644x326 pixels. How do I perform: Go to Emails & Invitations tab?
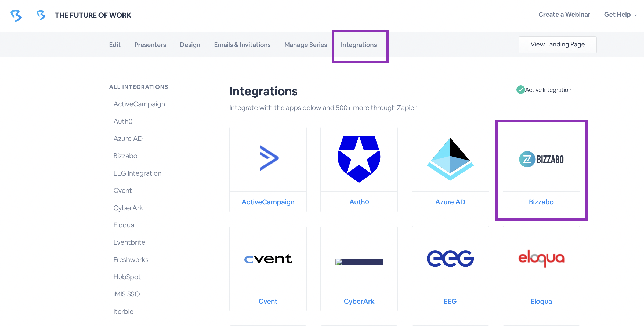point(242,45)
